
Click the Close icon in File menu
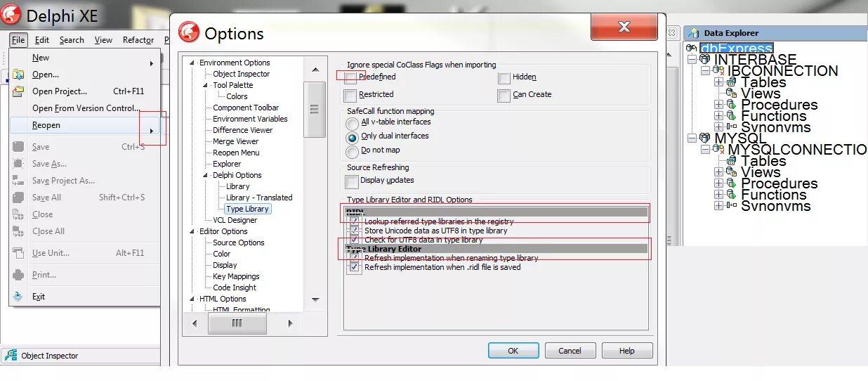click(19, 214)
